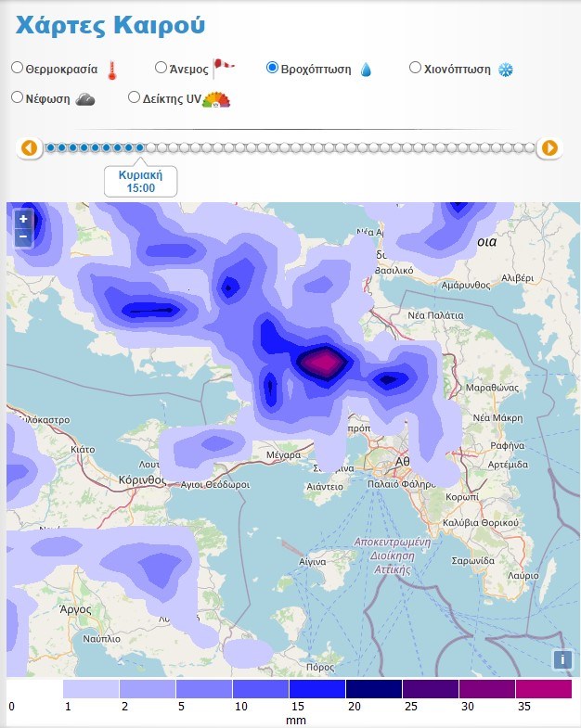
Task: Click the UV index gauge icon
Action: pos(216,99)
